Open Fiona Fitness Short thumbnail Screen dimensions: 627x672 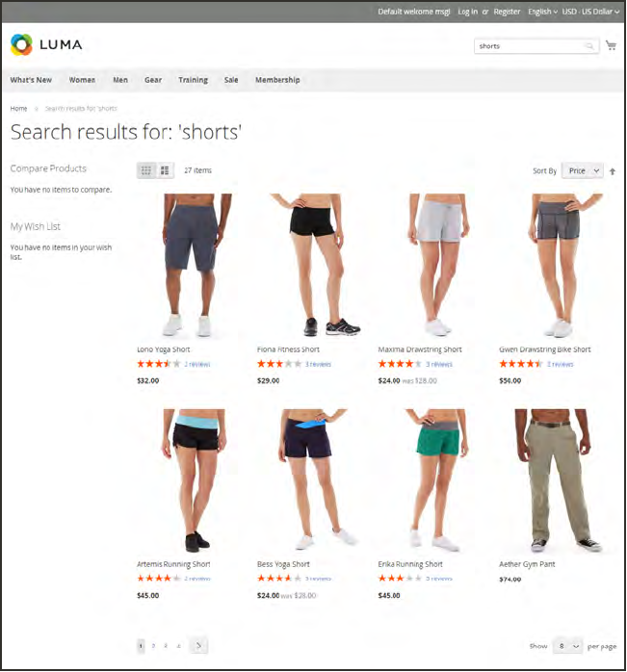click(312, 265)
